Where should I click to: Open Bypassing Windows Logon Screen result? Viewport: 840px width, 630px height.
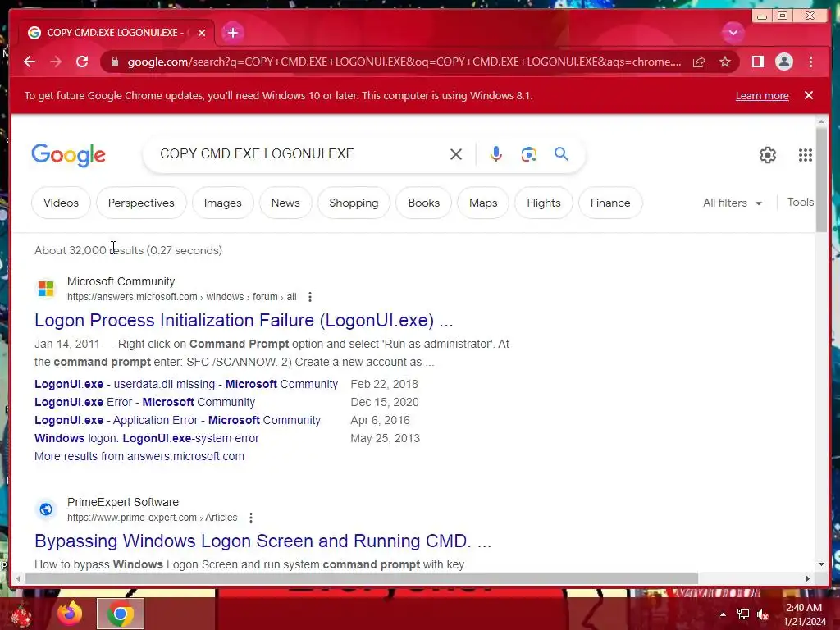[x=263, y=541]
